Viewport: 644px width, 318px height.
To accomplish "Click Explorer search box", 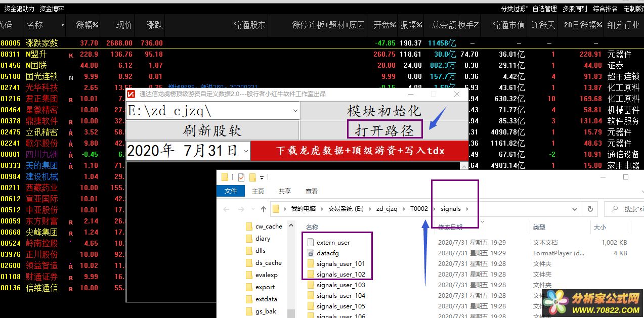I will [x=625, y=209].
